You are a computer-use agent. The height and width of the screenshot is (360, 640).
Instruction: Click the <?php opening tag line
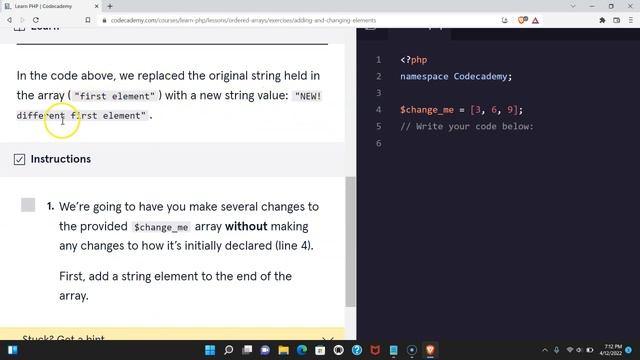tap(413, 60)
